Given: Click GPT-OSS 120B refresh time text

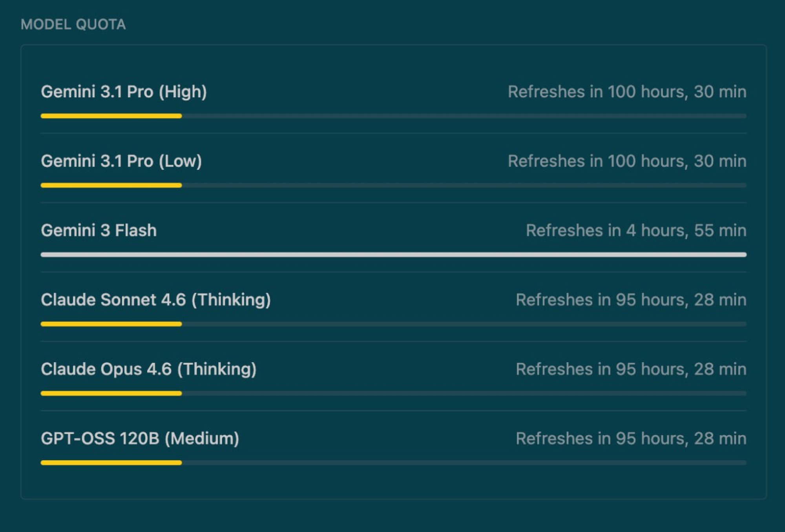Looking at the screenshot, I should (631, 439).
